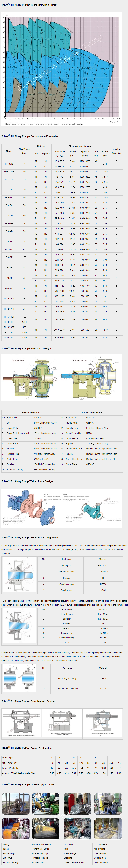Viewport: 128px width, 868px height.
Task: Click the expeller seal diagram beside Expeller ring table
Action: pos(19,626)
